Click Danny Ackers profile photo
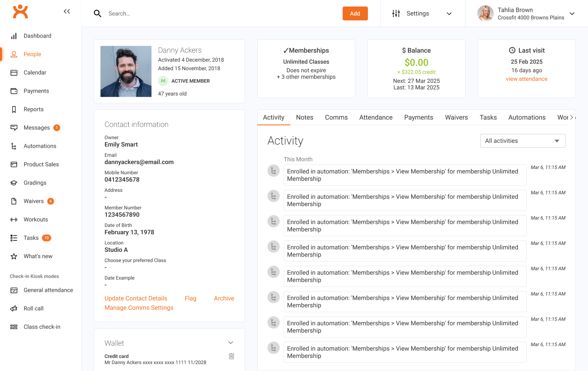The width and height of the screenshot is (588, 371). (x=126, y=71)
